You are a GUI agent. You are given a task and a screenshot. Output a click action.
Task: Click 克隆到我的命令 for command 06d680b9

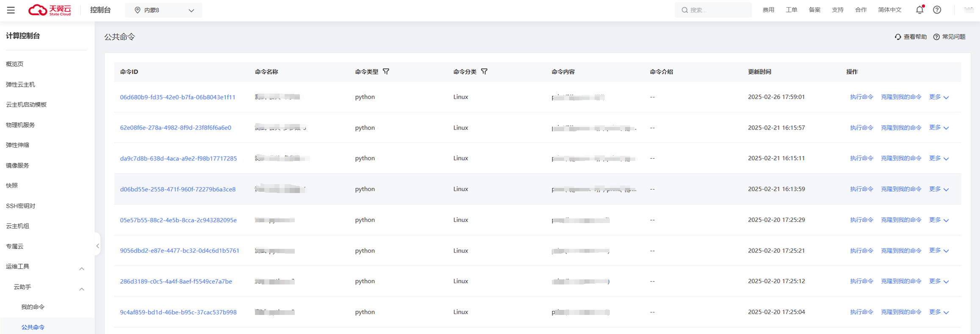coord(901,97)
